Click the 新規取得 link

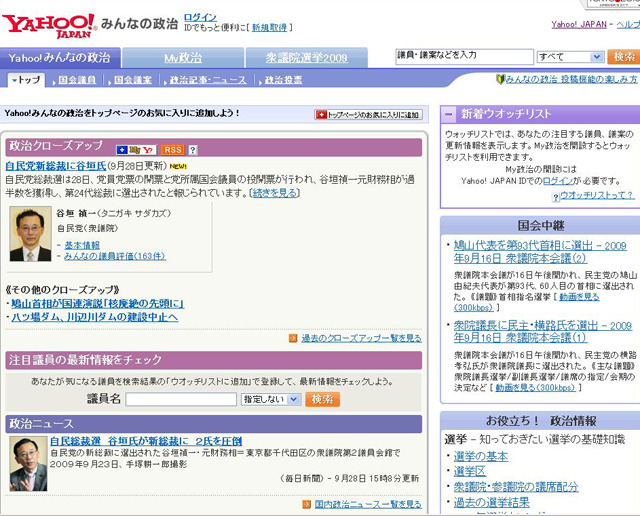(269, 27)
